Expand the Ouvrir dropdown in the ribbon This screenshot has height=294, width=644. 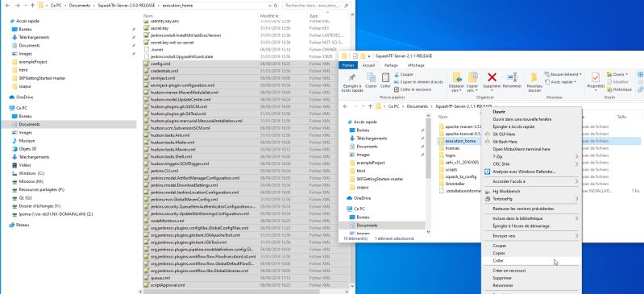617,75
